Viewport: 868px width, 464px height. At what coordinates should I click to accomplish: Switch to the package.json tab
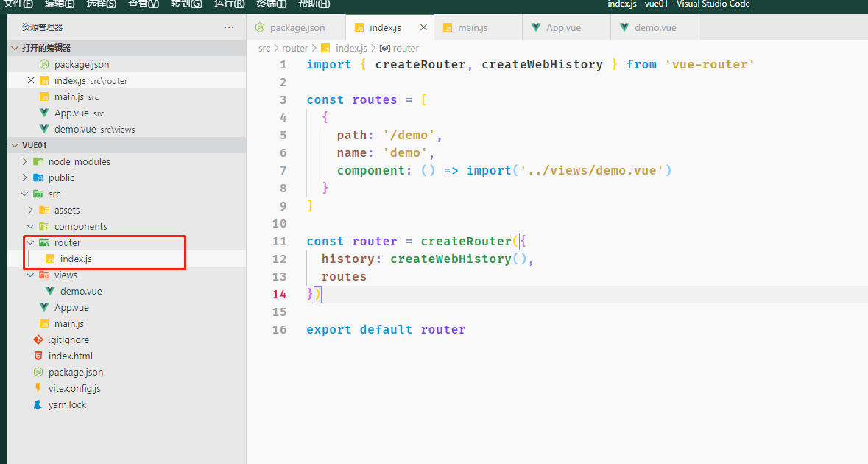pos(297,28)
